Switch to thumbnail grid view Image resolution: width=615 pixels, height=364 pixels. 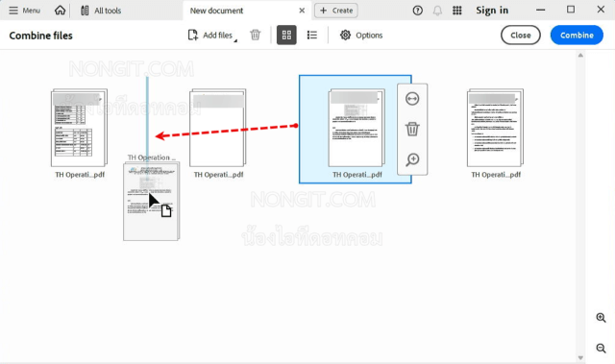tap(286, 35)
